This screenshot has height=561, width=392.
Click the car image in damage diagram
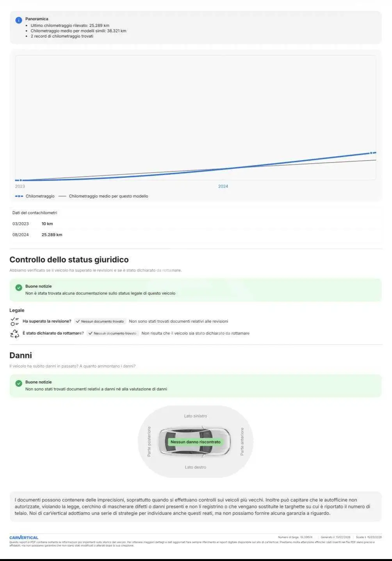pyautogui.click(x=195, y=442)
